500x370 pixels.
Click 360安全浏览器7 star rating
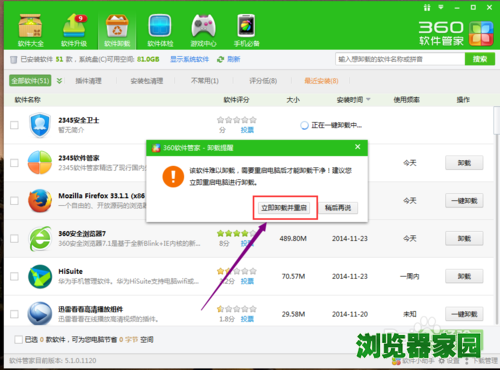[x=237, y=233]
